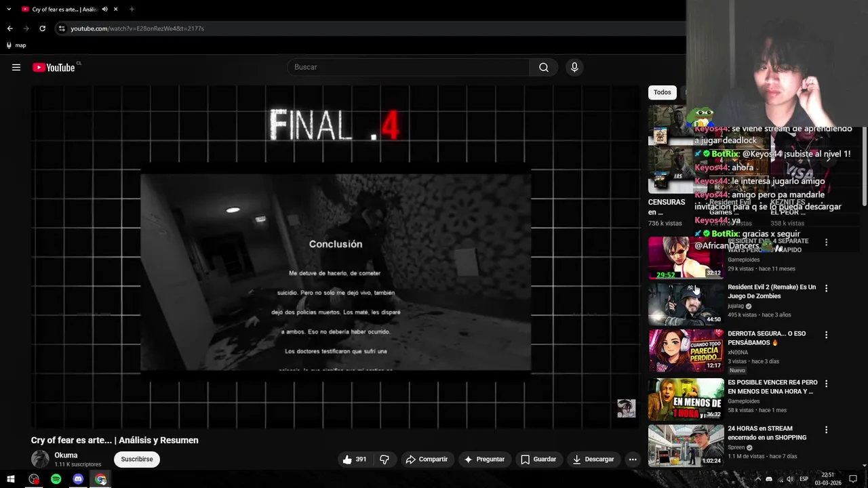The width and height of the screenshot is (868, 488).
Task: Open options for 24 HORAS en STREAM video
Action: [826, 430]
